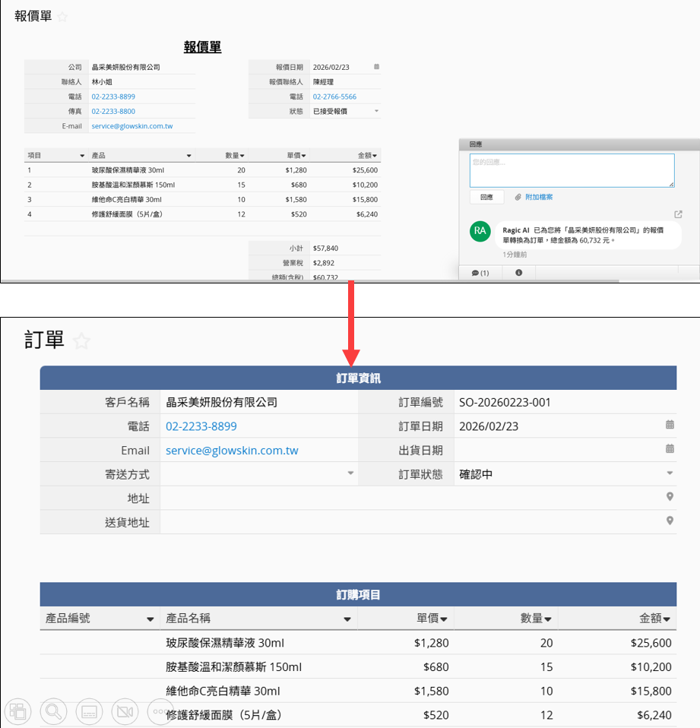This screenshot has height=728, width=700.
Task: Click the 小計 value $57,840
Action: click(x=325, y=248)
